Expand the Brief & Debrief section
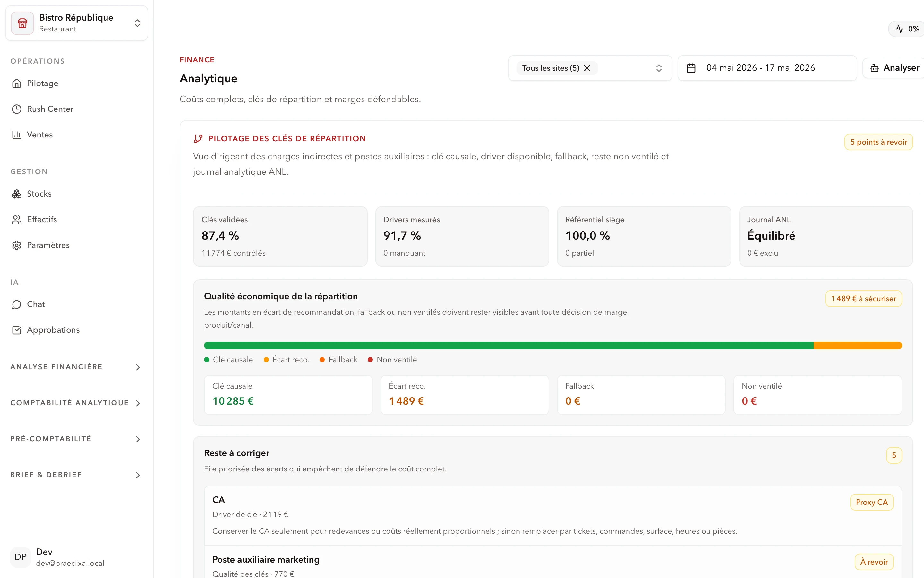 (x=76, y=475)
